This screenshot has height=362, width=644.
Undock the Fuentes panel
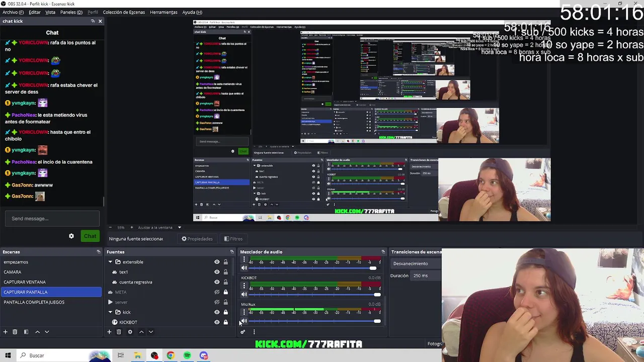(232, 252)
